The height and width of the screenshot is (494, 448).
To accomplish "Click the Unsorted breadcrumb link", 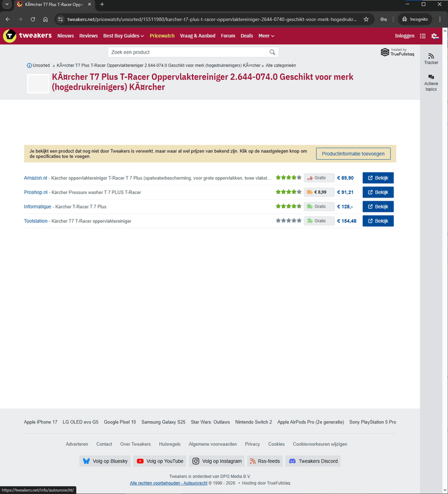I will (41, 65).
